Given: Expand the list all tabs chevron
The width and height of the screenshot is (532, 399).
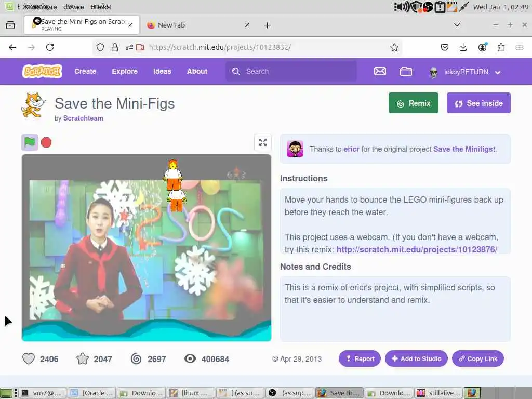Looking at the screenshot, I should click(x=457, y=25).
